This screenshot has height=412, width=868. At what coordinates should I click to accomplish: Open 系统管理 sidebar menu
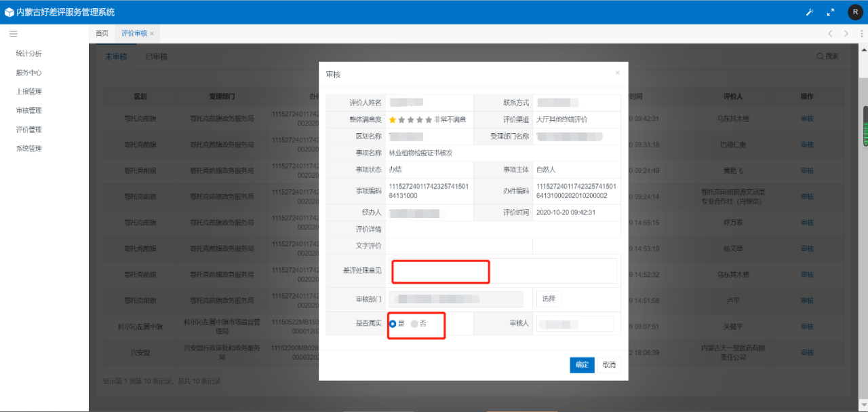[29, 149]
